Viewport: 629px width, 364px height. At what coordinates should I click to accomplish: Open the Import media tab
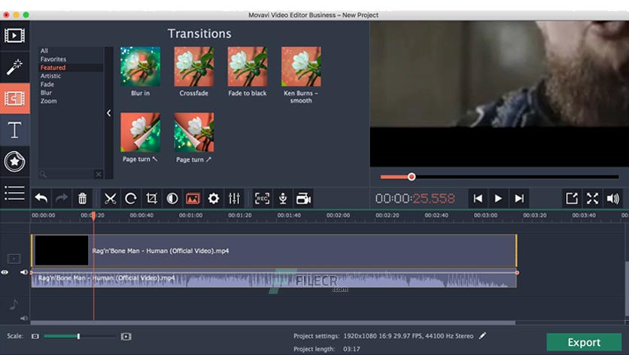[x=14, y=35]
